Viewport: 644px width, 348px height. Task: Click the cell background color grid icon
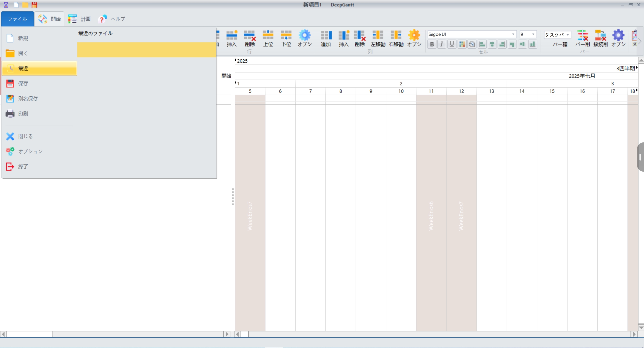pos(462,44)
